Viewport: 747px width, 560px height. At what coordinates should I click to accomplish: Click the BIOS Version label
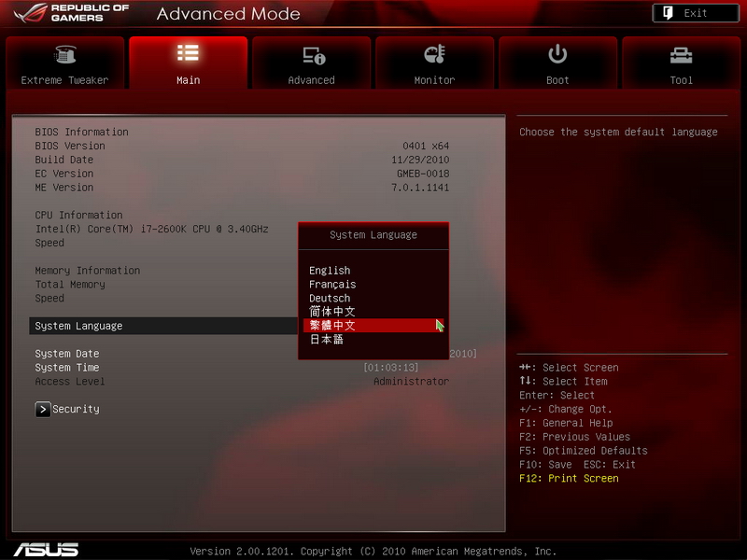70,146
